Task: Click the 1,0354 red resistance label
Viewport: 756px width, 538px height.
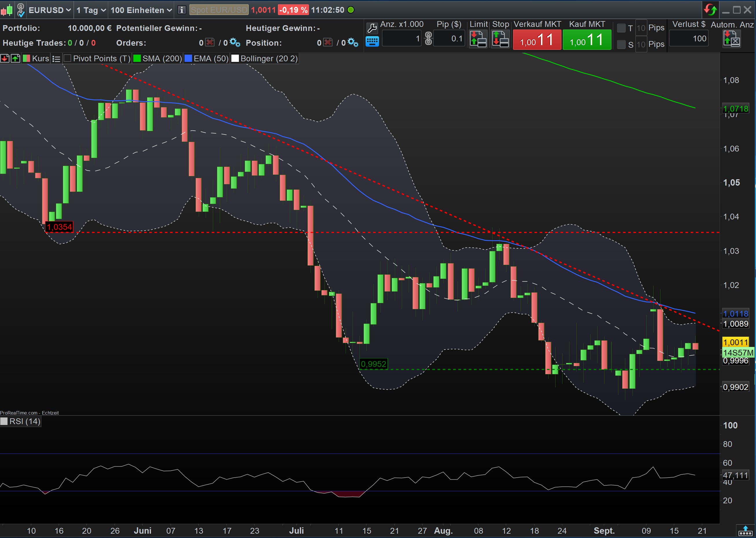Action: pos(59,227)
